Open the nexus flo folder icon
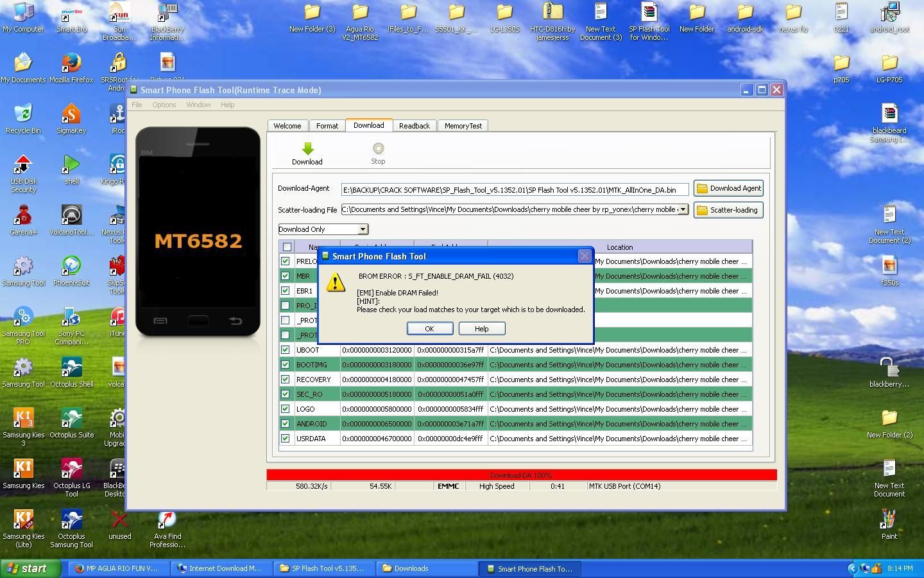Viewport: 924px width, 578px height. [793, 17]
